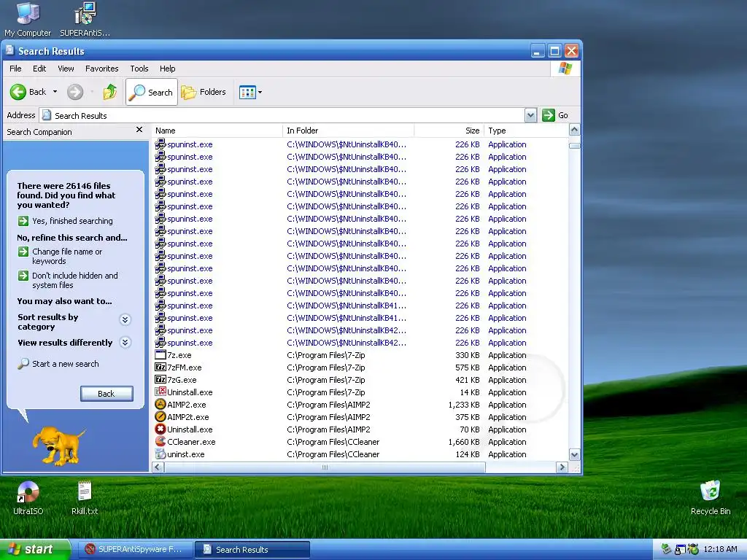The width and height of the screenshot is (747, 560).
Task: Toggle the Search companion toolbar button
Action: click(x=152, y=92)
